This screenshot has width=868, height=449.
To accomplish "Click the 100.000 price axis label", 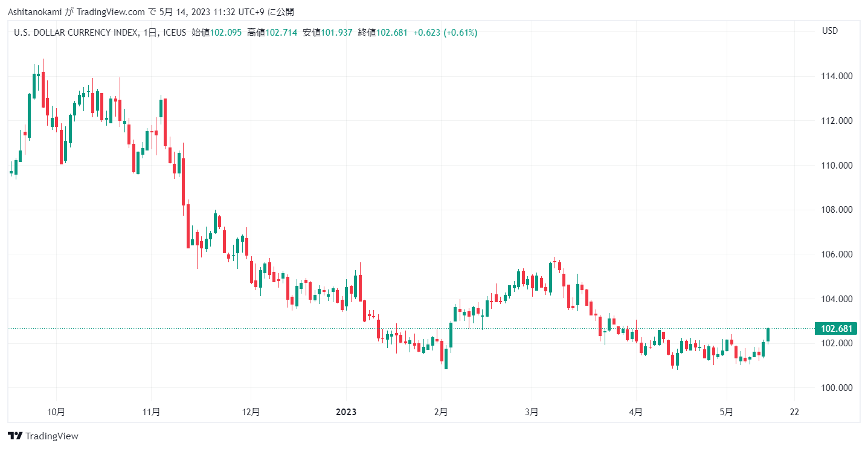I will click(837, 388).
